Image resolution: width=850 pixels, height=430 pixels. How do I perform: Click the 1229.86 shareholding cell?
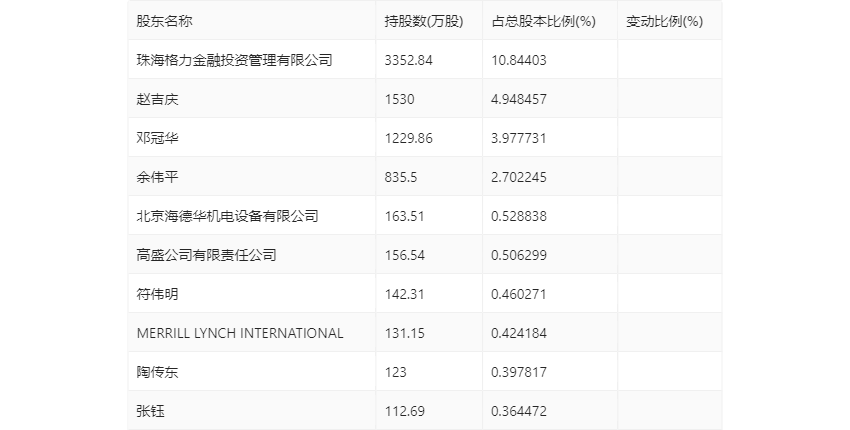pos(409,138)
